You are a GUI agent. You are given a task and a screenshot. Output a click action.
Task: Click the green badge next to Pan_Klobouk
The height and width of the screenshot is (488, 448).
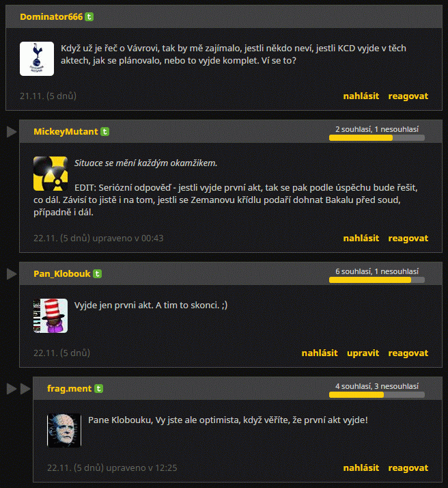pyautogui.click(x=97, y=274)
